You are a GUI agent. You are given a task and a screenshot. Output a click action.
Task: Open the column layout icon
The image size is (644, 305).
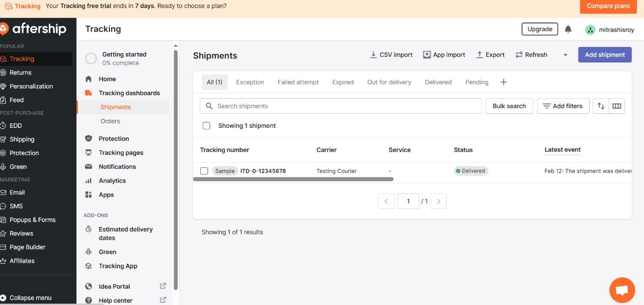point(617,106)
